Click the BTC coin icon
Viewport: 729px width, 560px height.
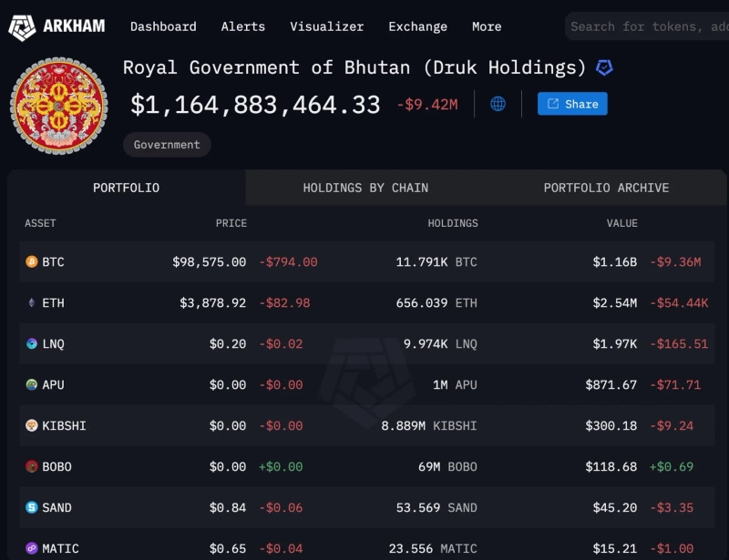click(32, 262)
